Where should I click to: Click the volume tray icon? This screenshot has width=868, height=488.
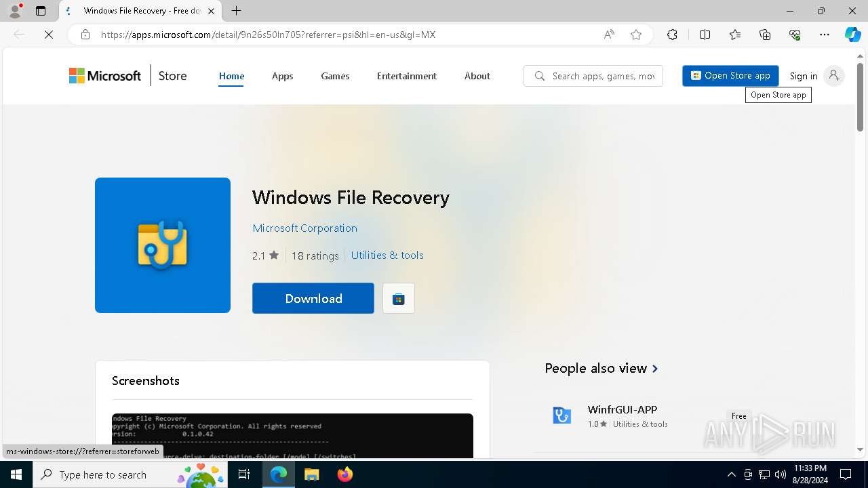tap(781, 474)
